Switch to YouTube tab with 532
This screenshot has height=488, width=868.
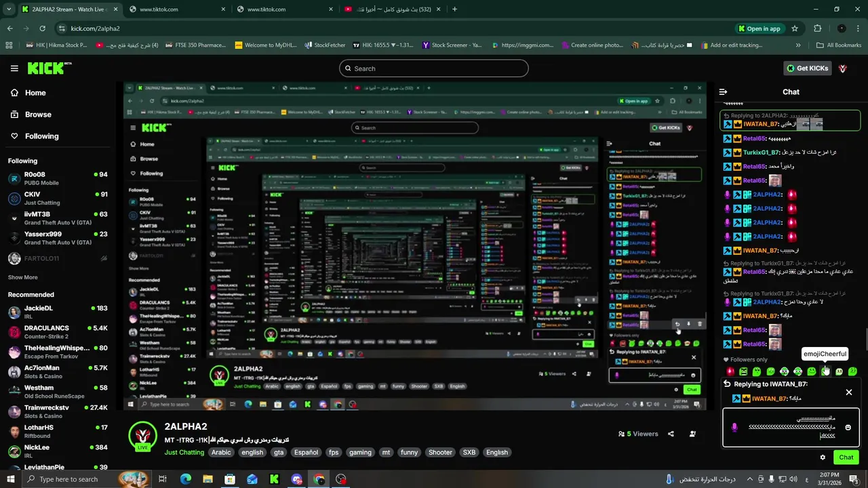[x=393, y=9]
